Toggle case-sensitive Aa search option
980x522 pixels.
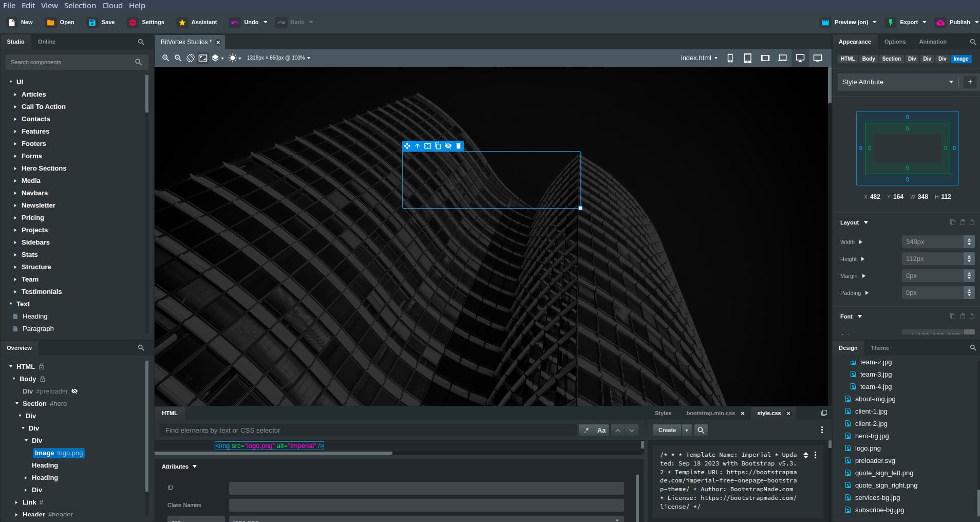coord(601,431)
